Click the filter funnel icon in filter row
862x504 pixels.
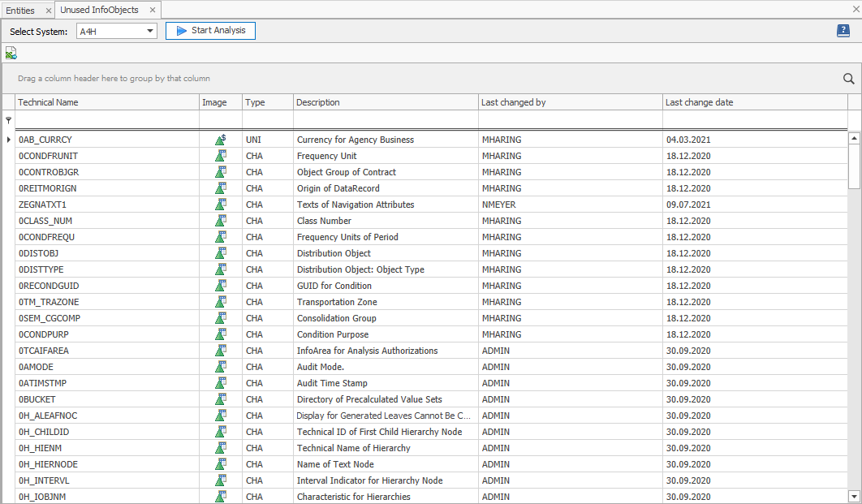pos(7,119)
